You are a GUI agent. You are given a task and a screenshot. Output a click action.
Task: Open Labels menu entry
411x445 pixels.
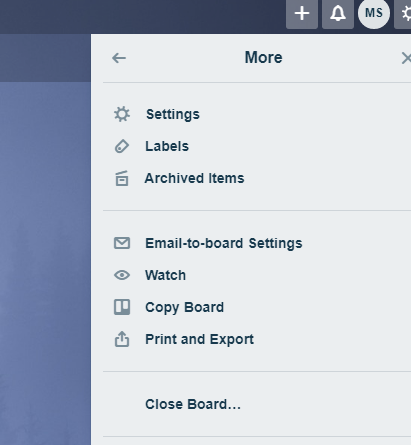[167, 146]
